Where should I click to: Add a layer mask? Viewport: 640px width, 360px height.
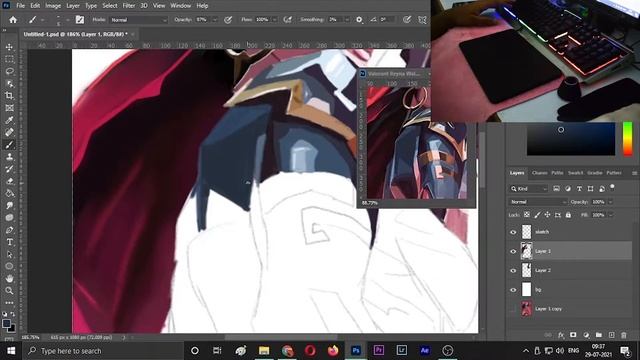click(573, 335)
